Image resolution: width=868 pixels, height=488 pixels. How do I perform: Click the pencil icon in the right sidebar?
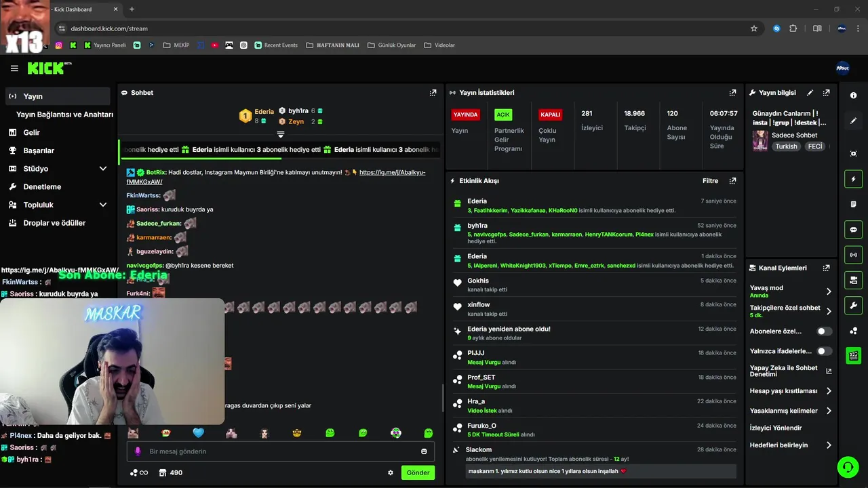(x=853, y=121)
